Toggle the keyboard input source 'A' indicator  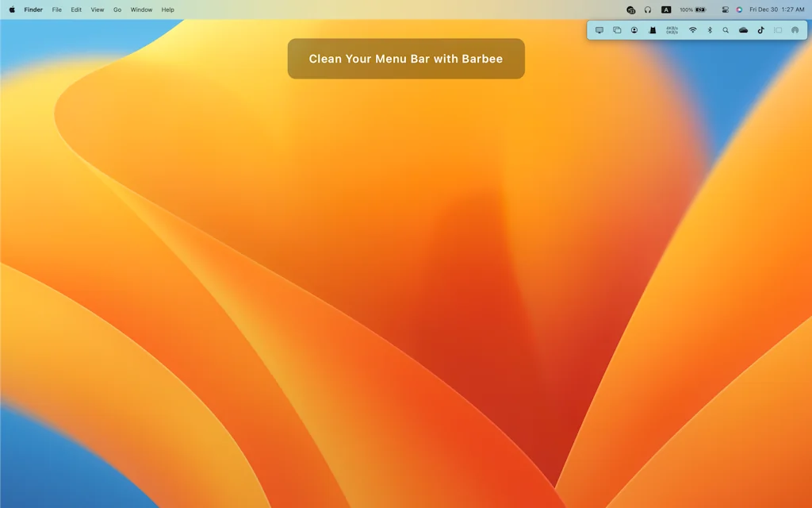[x=666, y=10]
